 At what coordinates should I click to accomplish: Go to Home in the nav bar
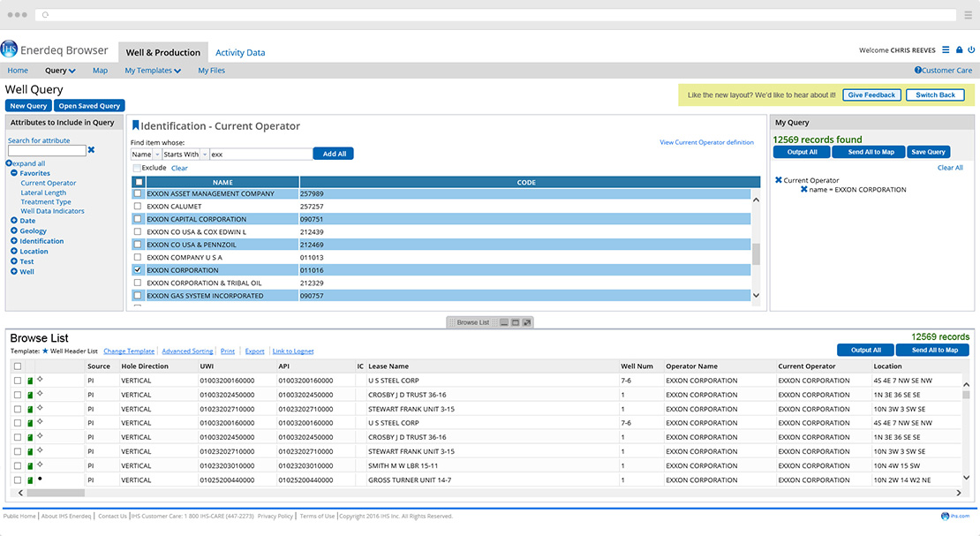pos(18,71)
